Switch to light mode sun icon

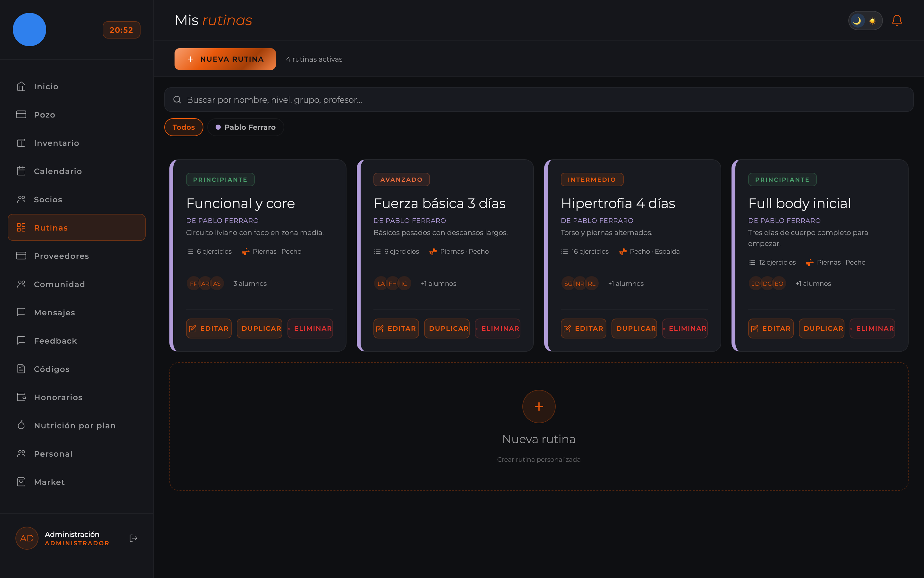click(x=872, y=21)
